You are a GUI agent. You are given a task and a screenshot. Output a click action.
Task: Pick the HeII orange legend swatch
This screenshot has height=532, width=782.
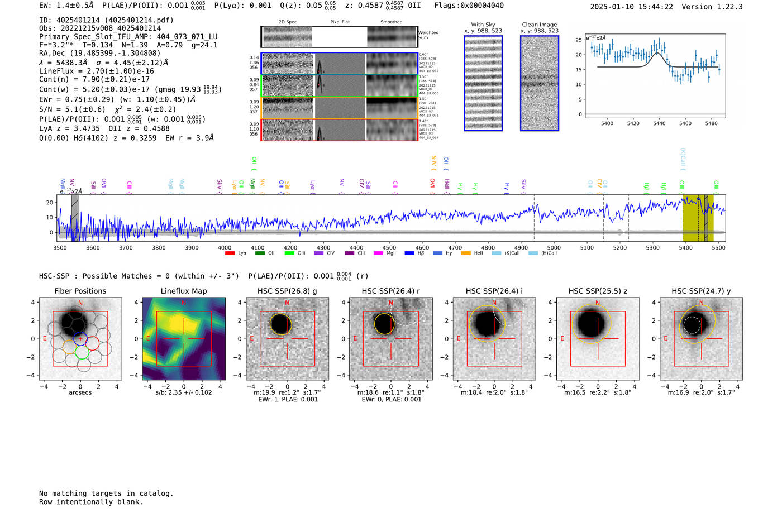[x=466, y=253]
